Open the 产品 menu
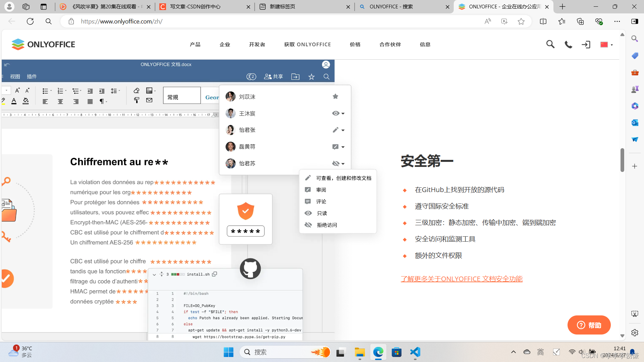644x362 pixels. [x=195, y=45]
